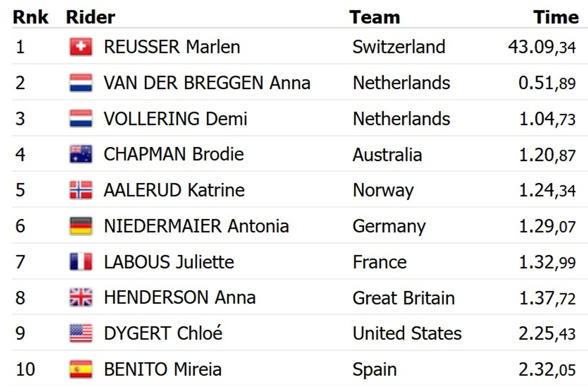
Task: Click the Germany flag beside Niedermaier
Action: click(81, 226)
